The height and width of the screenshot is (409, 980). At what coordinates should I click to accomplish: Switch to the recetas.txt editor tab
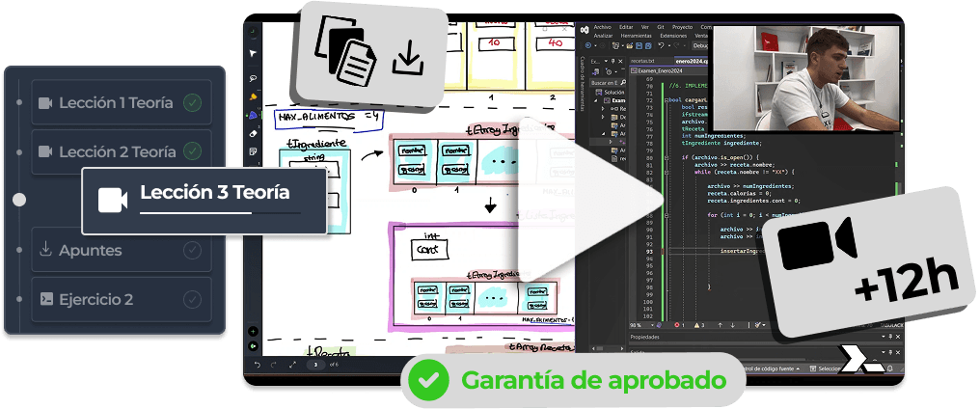pos(642,61)
